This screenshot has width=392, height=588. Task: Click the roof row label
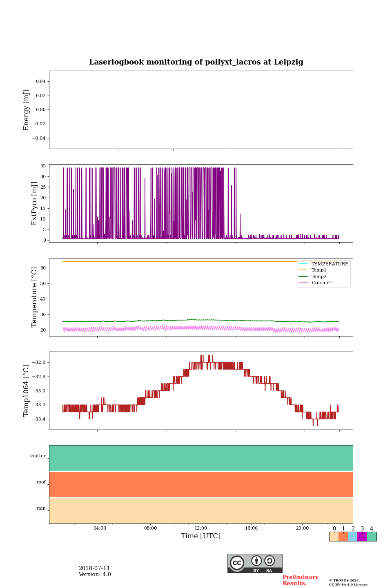41,482
